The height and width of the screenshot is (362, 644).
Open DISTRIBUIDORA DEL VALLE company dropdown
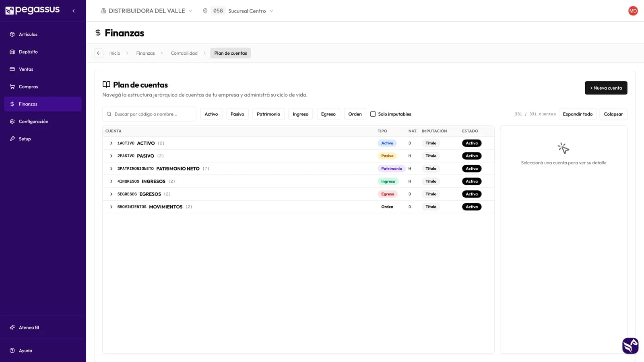tap(147, 11)
